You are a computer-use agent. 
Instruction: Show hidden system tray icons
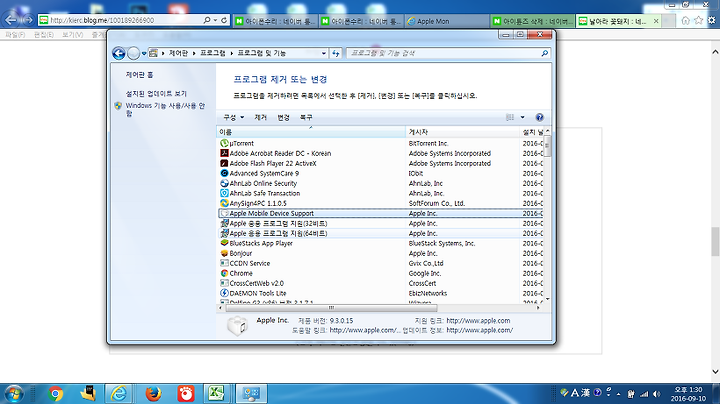619,394
